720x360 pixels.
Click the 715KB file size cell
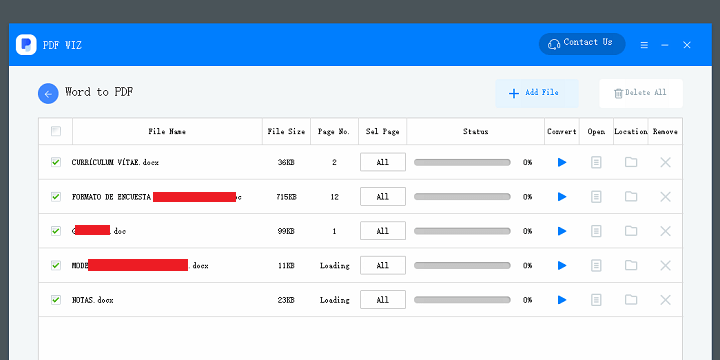[x=287, y=197]
